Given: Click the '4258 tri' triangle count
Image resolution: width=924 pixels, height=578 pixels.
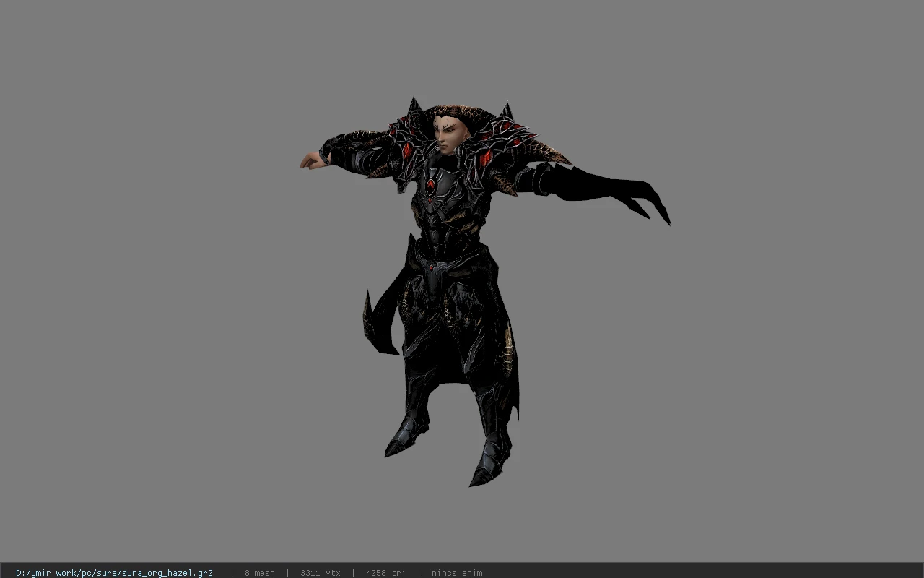Looking at the screenshot, I should [x=385, y=573].
